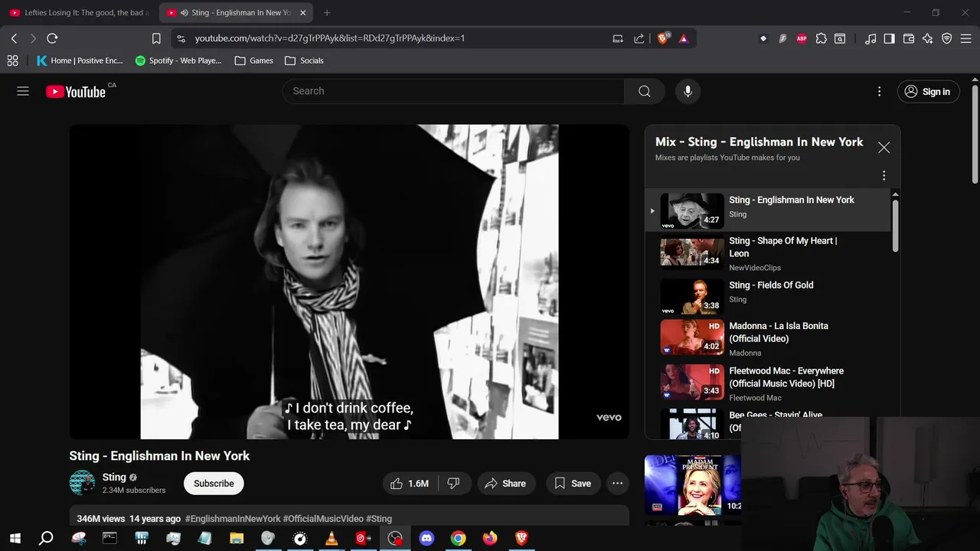
Task: View site information icon beside URL
Action: pos(180,38)
